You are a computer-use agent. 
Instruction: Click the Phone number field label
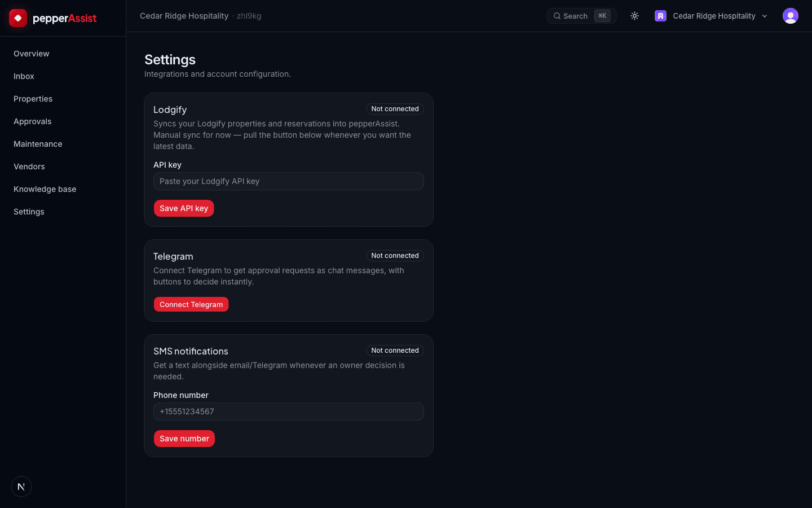181,395
